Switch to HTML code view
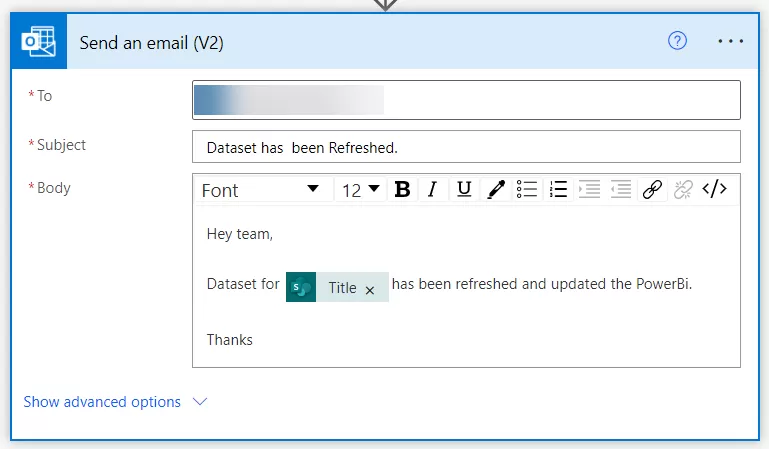The height and width of the screenshot is (449, 769). click(714, 189)
